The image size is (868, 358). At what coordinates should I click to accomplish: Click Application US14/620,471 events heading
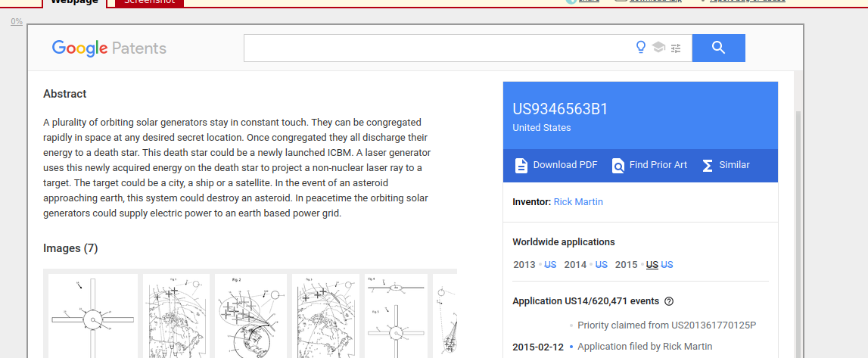click(586, 301)
